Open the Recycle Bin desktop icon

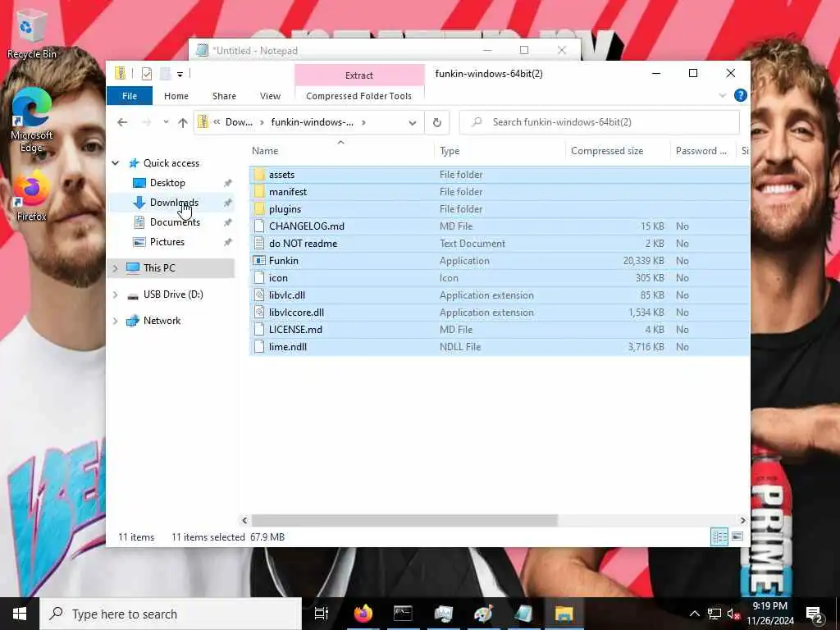click(x=30, y=34)
